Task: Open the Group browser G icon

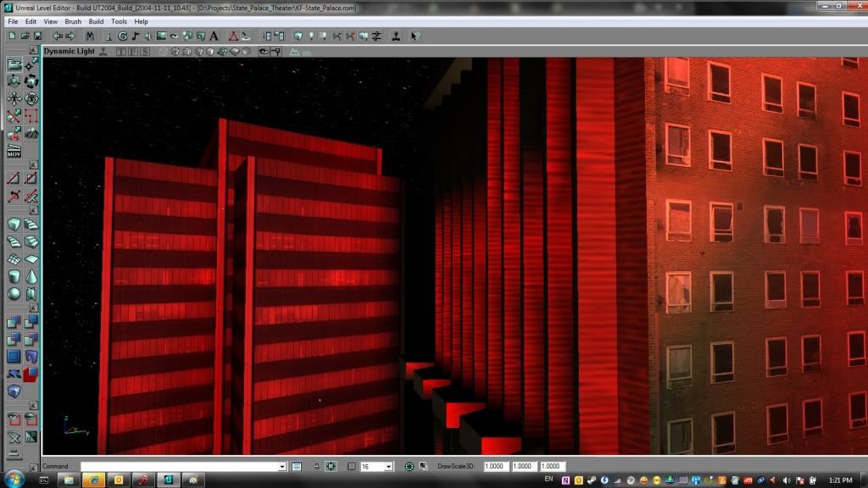Action: pyautogui.click(x=122, y=36)
